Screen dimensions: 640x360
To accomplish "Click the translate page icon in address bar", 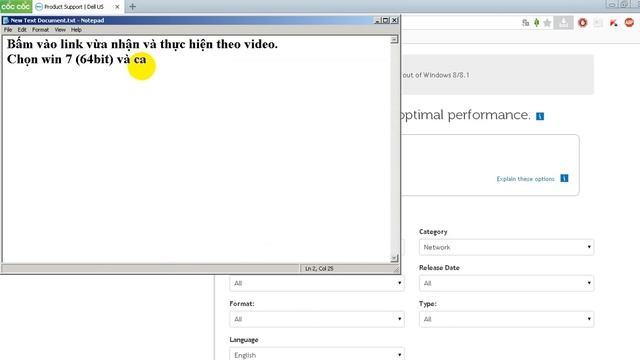I will (x=525, y=23).
